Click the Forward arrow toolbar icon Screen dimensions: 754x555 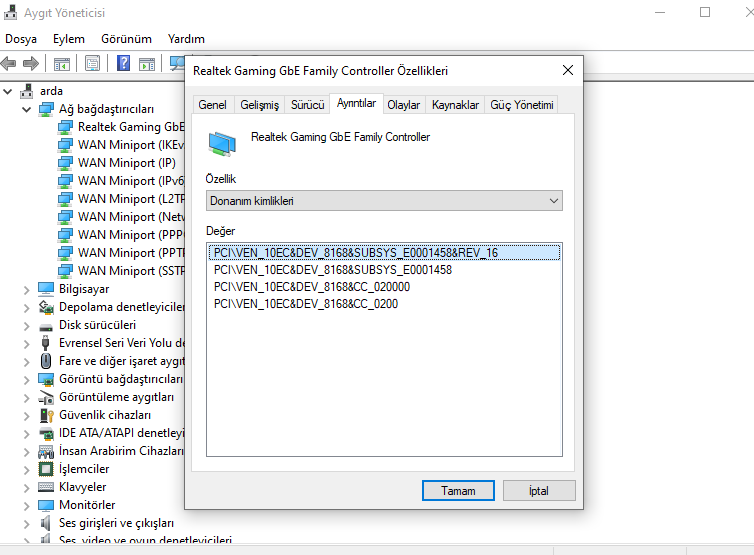point(31,63)
